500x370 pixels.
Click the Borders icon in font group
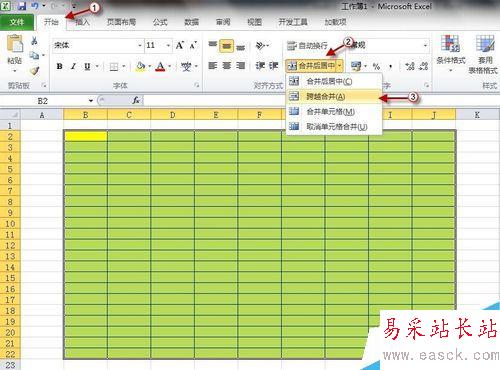[x=114, y=67]
